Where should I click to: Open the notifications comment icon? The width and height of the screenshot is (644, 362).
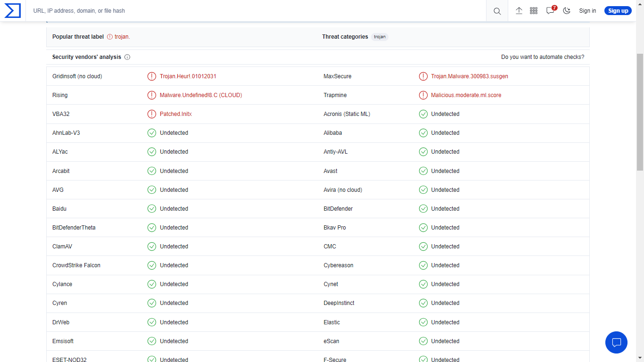point(550,11)
